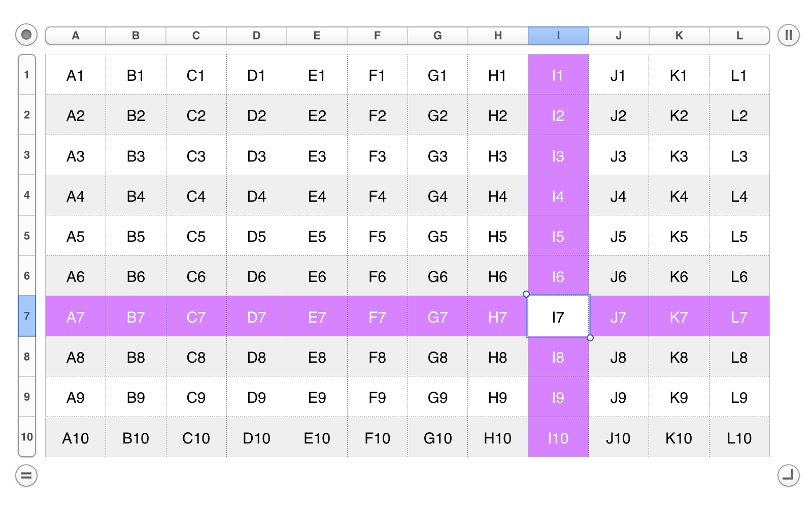Click the add rows handle icon
The height and width of the screenshot is (508, 812).
pyautogui.click(x=26, y=475)
